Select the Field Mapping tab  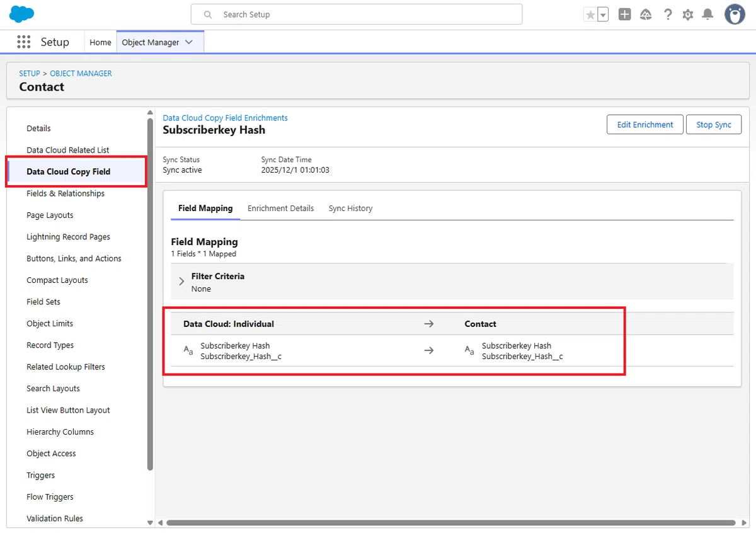coord(205,209)
